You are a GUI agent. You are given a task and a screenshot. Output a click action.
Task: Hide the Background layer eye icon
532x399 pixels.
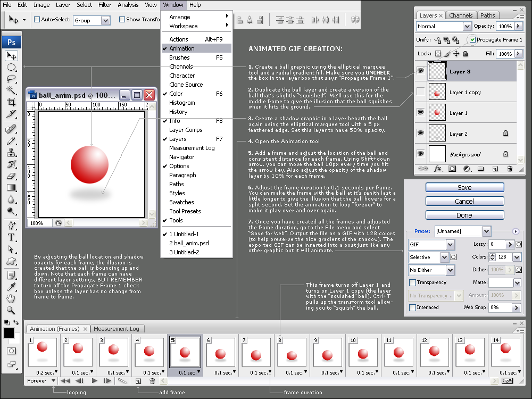(x=421, y=154)
